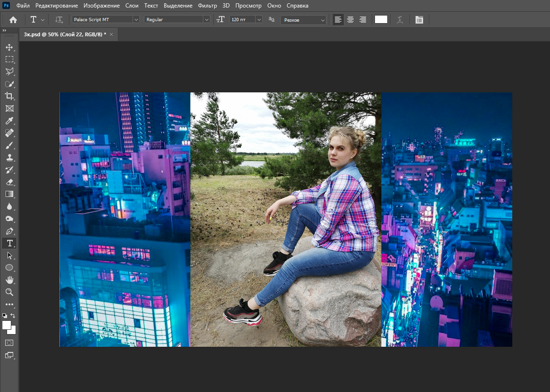
Task: Choose the Eraser tool
Action: click(x=9, y=182)
